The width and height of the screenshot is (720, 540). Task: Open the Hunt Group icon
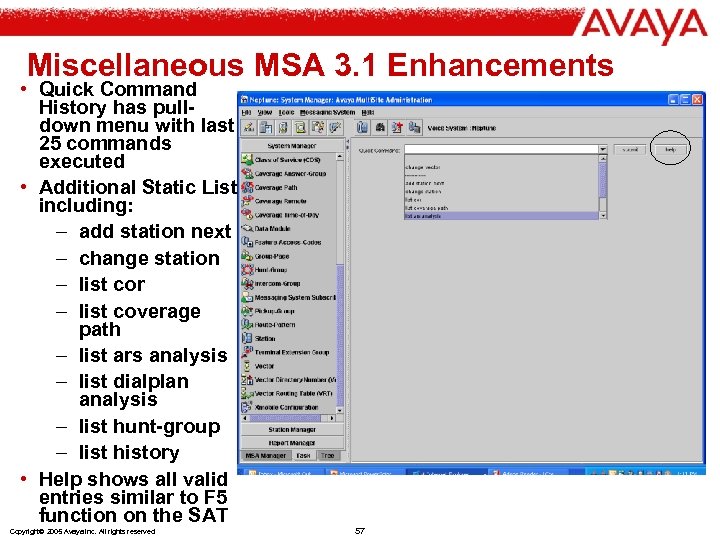point(248,270)
